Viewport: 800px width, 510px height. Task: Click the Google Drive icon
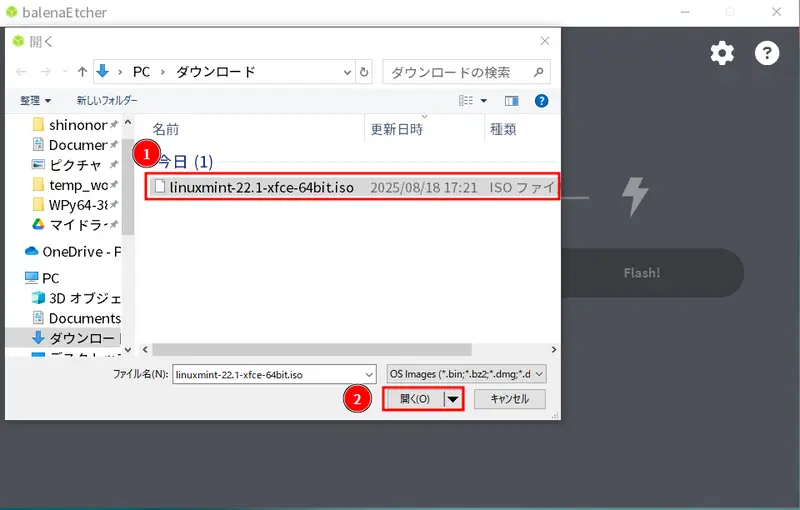[x=38, y=224]
